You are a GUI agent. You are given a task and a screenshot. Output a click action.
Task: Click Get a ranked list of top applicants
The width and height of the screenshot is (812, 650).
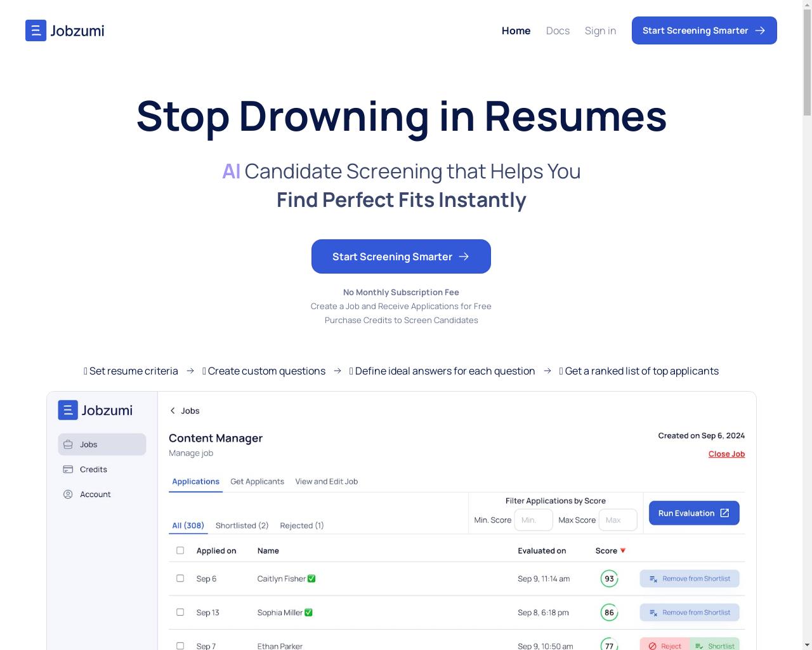(639, 371)
